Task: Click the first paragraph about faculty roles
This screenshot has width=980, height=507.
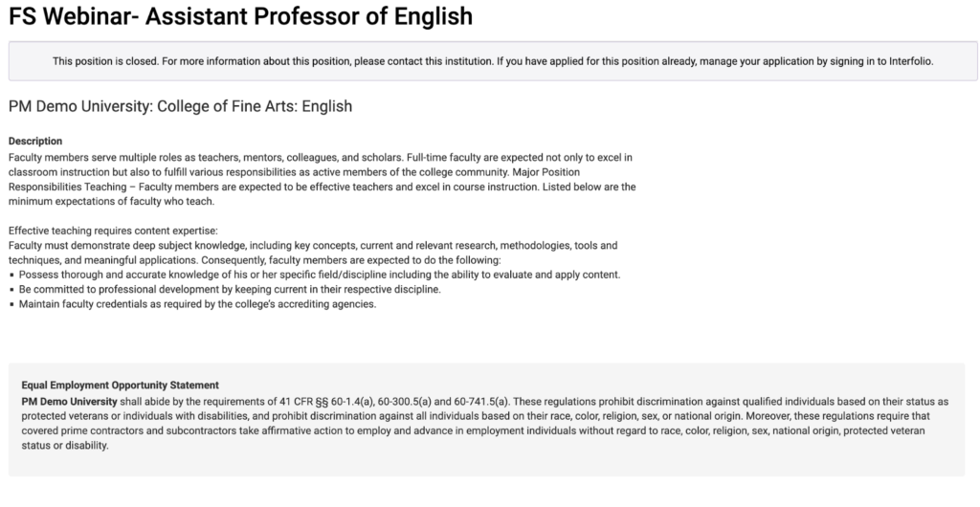Action: 322,179
